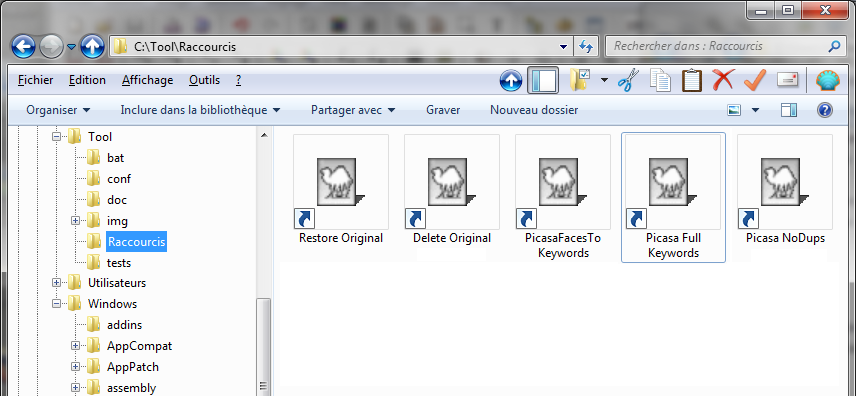Select the Picasa Full Keywords shortcut
This screenshot has width=856, height=396.
pos(673,198)
